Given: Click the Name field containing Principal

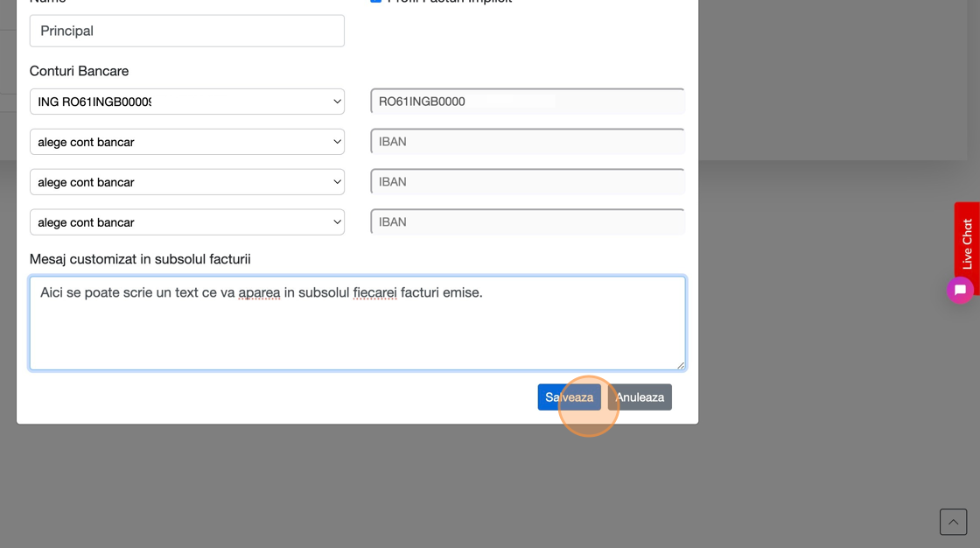Looking at the screenshot, I should pos(187,31).
